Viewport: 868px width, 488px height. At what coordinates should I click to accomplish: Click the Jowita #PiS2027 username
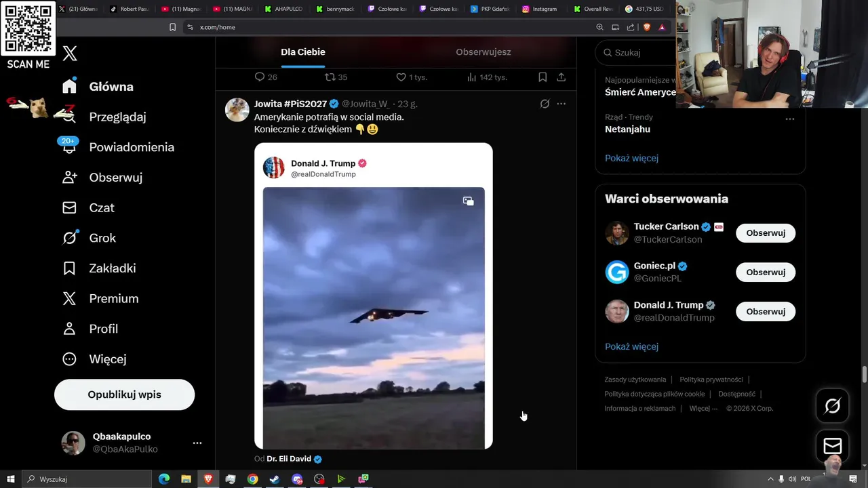(x=291, y=104)
